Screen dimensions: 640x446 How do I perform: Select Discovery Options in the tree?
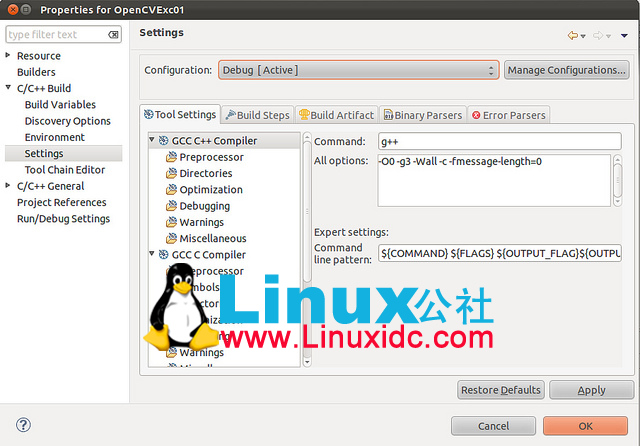[67, 121]
